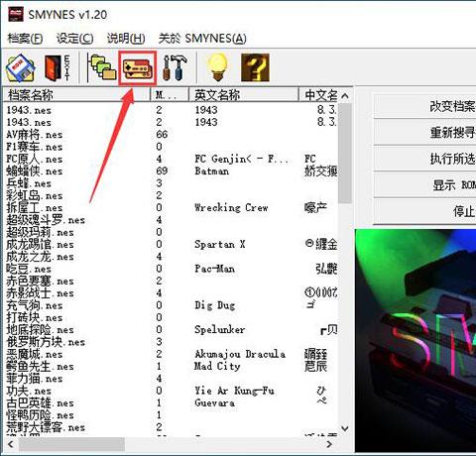Sort by 英文名称 column header
Viewport: 476px width, 456px height.
click(x=244, y=95)
